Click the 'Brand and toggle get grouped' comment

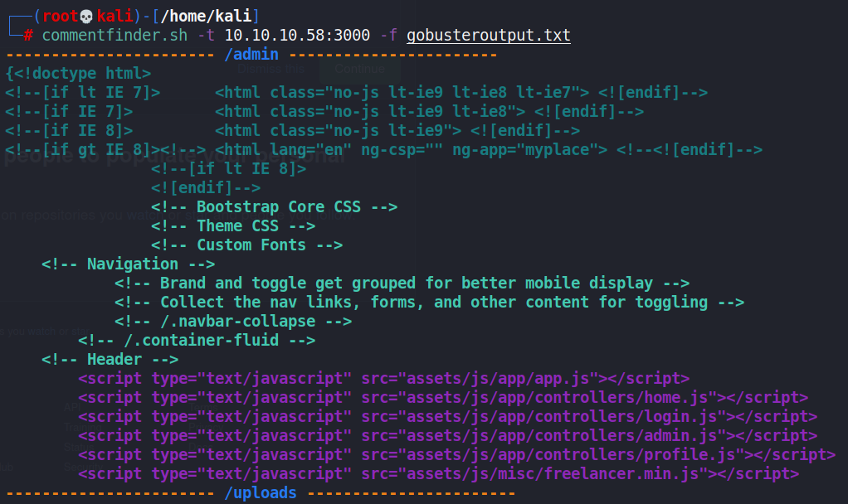point(402,283)
